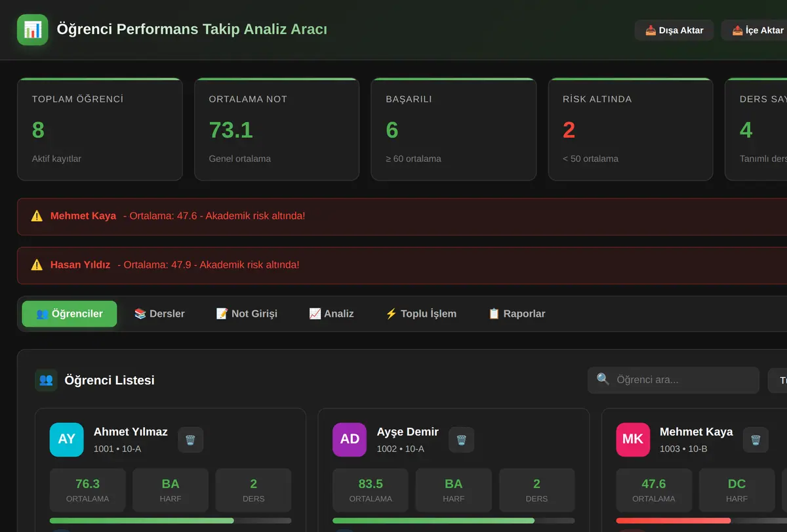The image size is (787, 532).
Task: Click Mehmet Kaya's trash icon
Action: [x=756, y=440]
